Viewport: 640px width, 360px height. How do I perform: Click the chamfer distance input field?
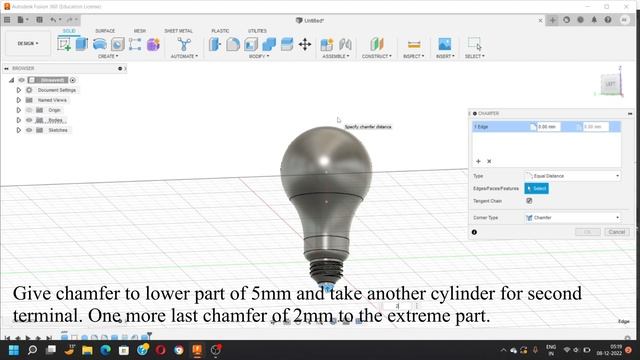pyautogui.click(x=549, y=127)
